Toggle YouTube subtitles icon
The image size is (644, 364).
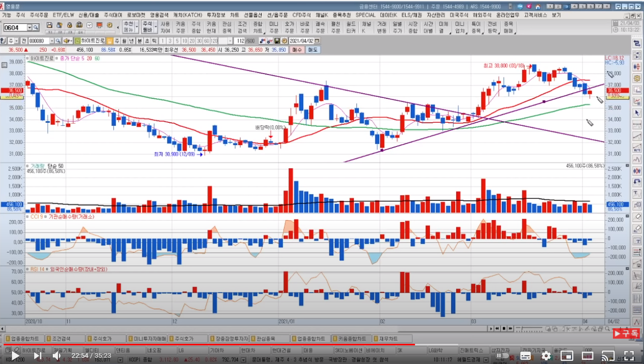pos(525,356)
